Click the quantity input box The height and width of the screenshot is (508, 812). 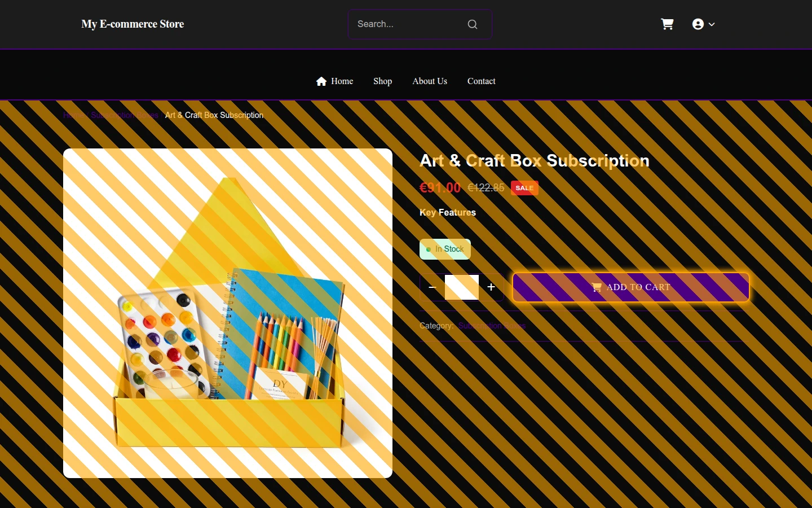click(462, 287)
